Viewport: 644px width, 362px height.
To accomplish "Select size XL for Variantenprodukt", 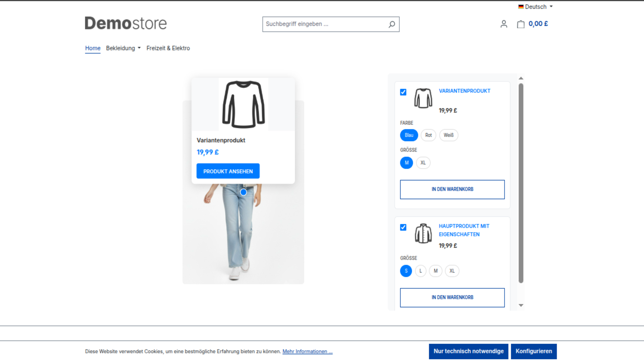I will [423, 163].
